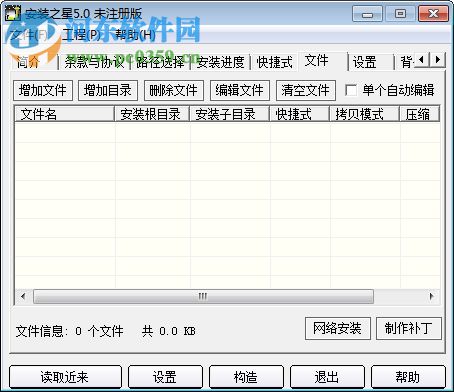Viewport: 454px width, 392px height.
Task: Click the 共 0.0 KB text
Action: point(169,331)
